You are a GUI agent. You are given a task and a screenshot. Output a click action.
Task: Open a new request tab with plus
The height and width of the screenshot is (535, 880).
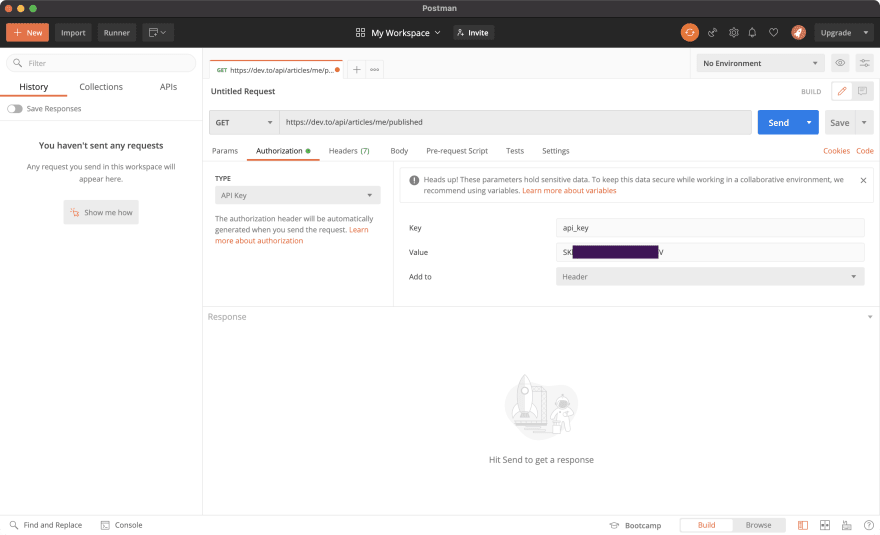pyautogui.click(x=356, y=69)
